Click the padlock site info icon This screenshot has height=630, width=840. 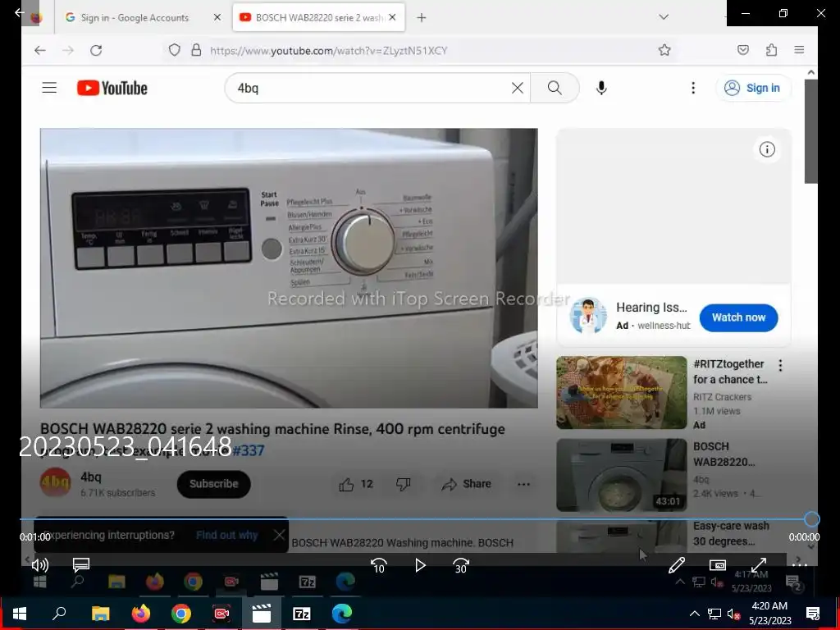pos(196,50)
